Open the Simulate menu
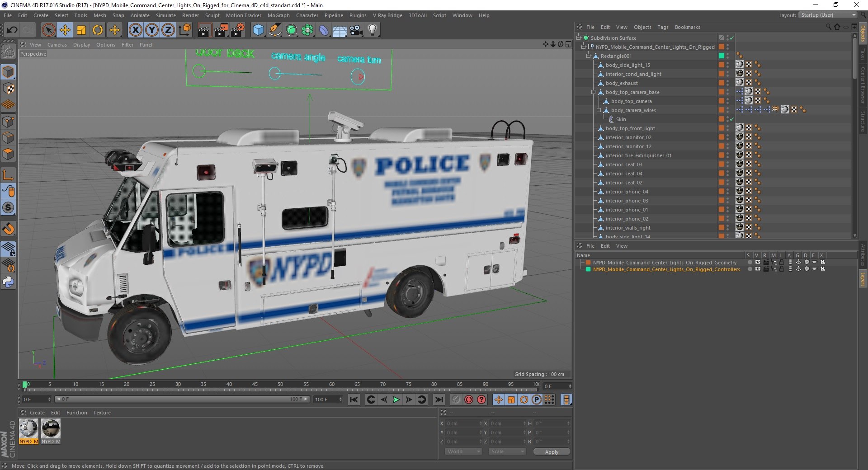 coord(166,15)
